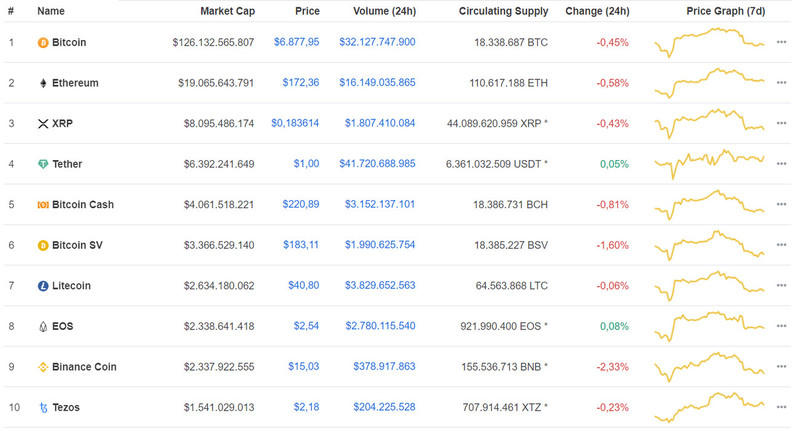Viewport: 800px width, 431px height.
Task: Click the Ethereum diamond logo icon
Action: 42,83
